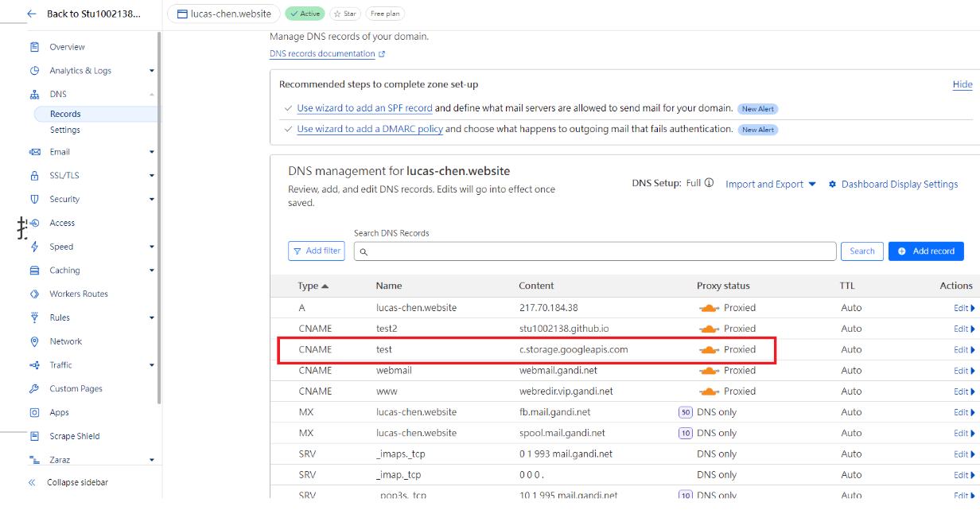Sort records by Type column header
980x514 pixels.
(x=313, y=286)
